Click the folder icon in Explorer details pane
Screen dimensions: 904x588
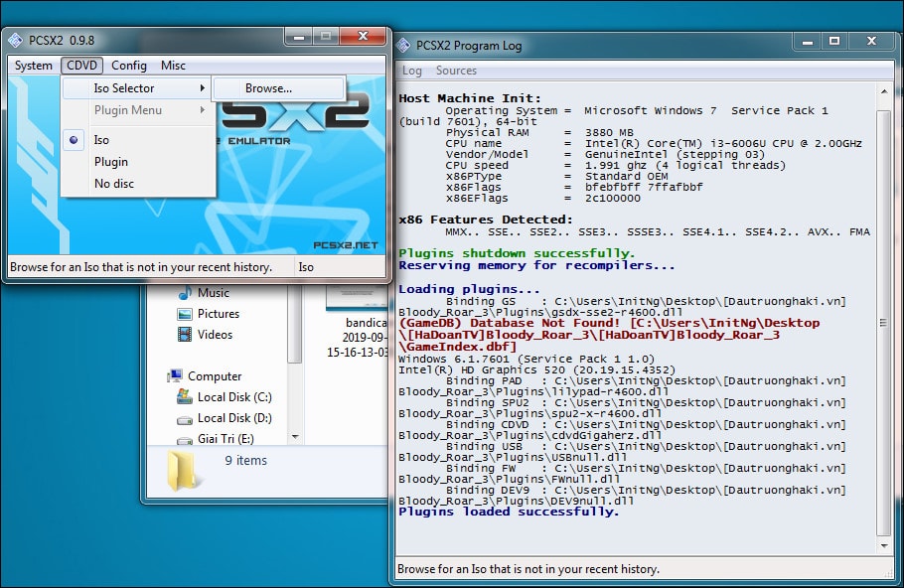click(x=182, y=470)
